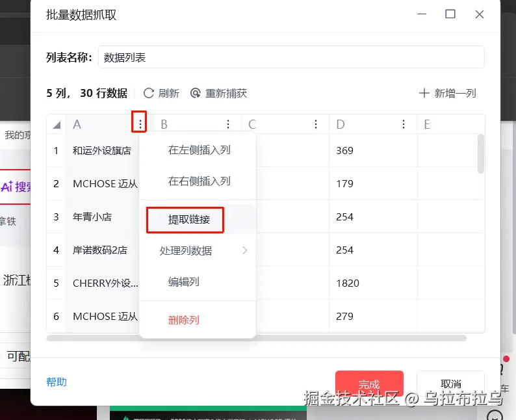Expand 处理列数据 submenu
Viewport: 516px width, 420px height.
[198, 251]
